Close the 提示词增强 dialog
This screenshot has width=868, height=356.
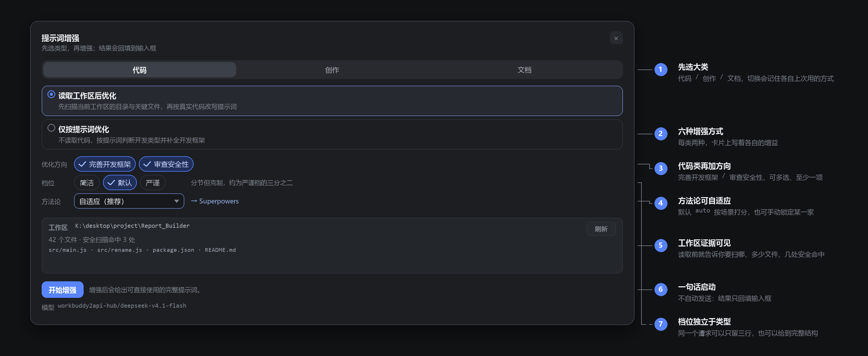click(x=616, y=38)
